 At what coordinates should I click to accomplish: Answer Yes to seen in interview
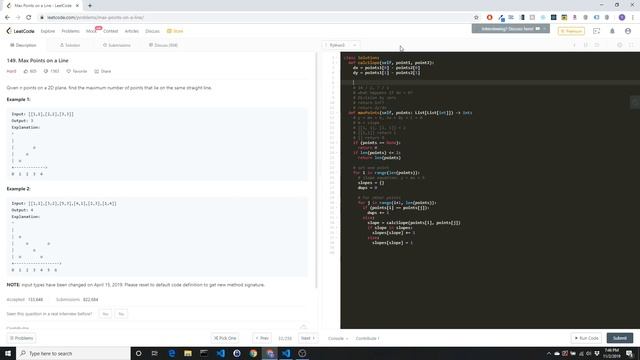[x=105, y=314]
